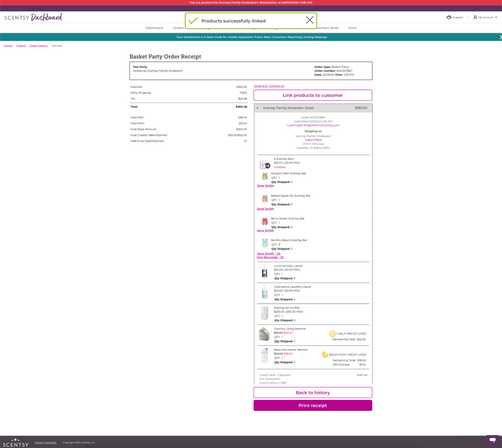Click Bonfire Beach Scentsy Bar thumbnail
This screenshot has height=448, width=502.
(x=265, y=243)
